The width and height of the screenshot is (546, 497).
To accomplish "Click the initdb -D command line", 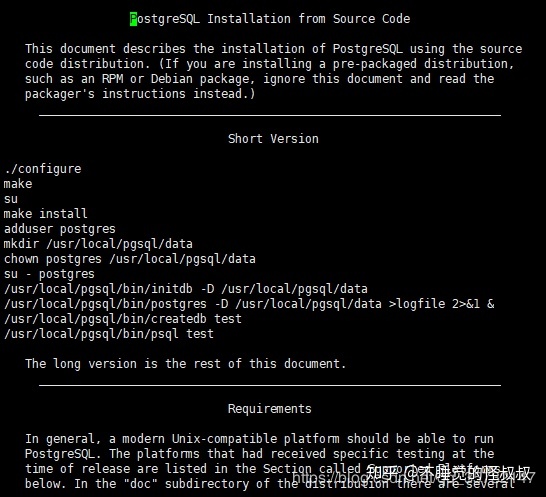I will (x=186, y=289).
